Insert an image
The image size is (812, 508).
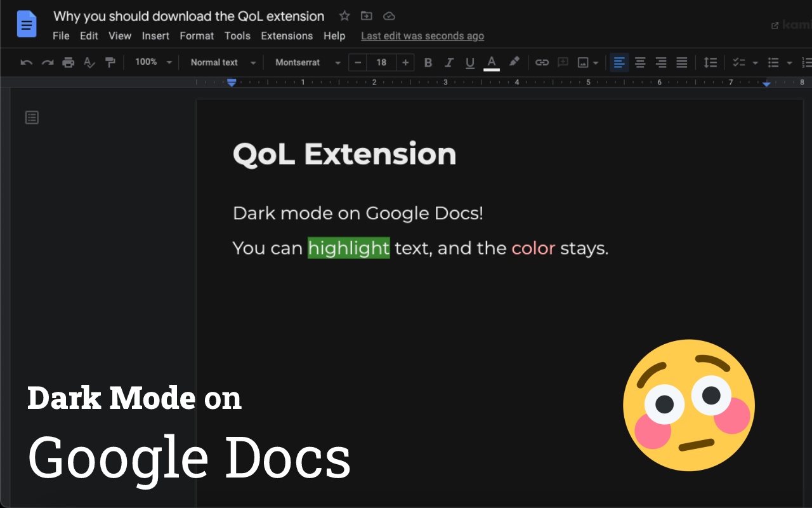[x=583, y=62]
